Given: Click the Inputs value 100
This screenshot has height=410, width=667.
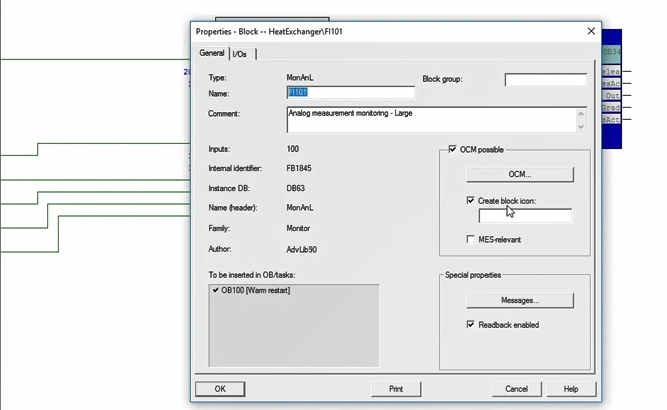Looking at the screenshot, I should click(x=292, y=149).
